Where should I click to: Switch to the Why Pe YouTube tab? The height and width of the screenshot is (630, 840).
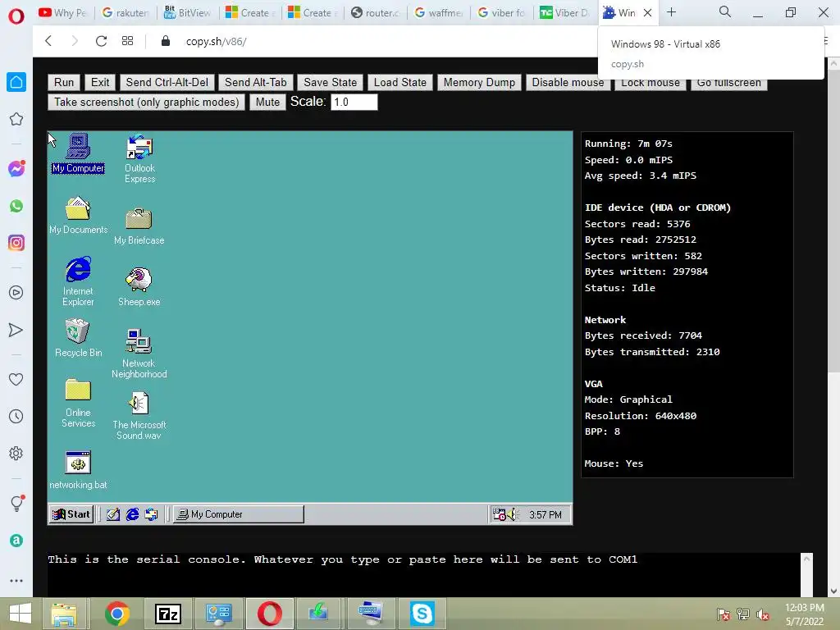tap(63, 13)
